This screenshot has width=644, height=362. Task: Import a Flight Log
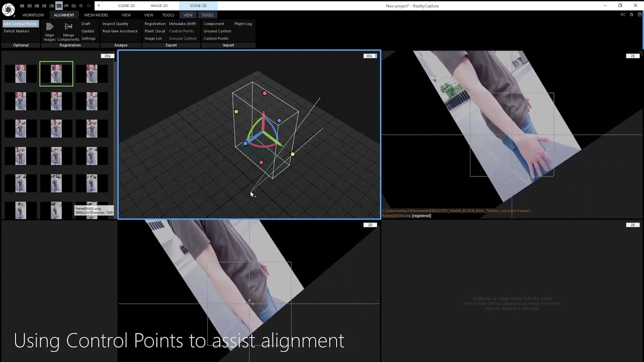pyautogui.click(x=243, y=24)
